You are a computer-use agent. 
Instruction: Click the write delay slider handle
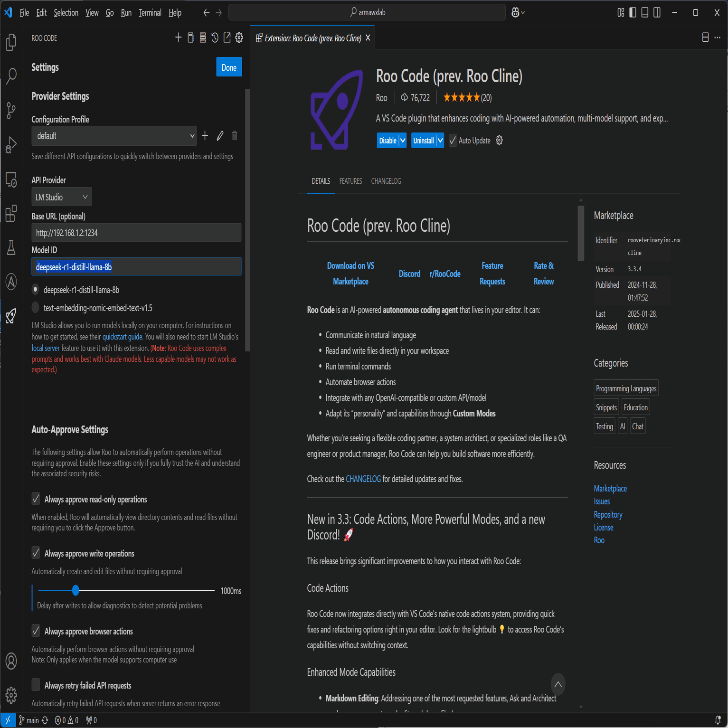click(76, 590)
